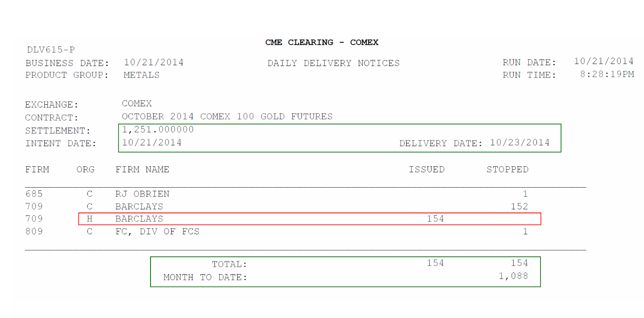
Task: Select the FC, DIV OF FCS firm name
Action: [157, 231]
